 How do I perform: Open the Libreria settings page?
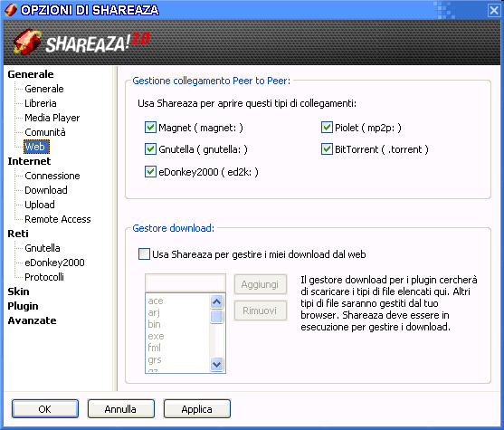41,103
